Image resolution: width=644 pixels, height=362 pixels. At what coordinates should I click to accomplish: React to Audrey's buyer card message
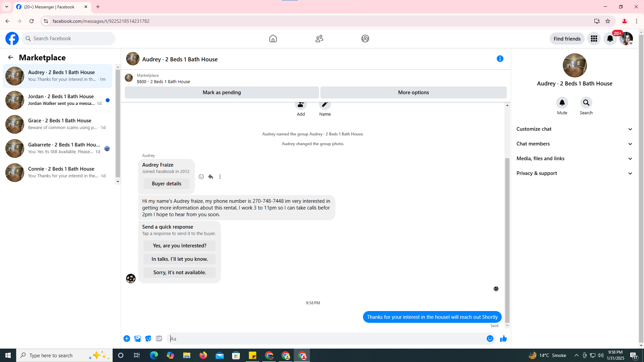pos(201,177)
